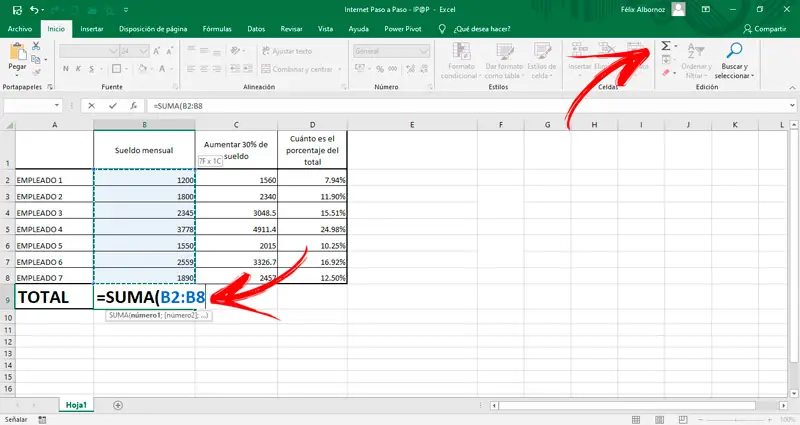
Task: Open the Fórmulas ribbon tab
Action: (x=219, y=29)
